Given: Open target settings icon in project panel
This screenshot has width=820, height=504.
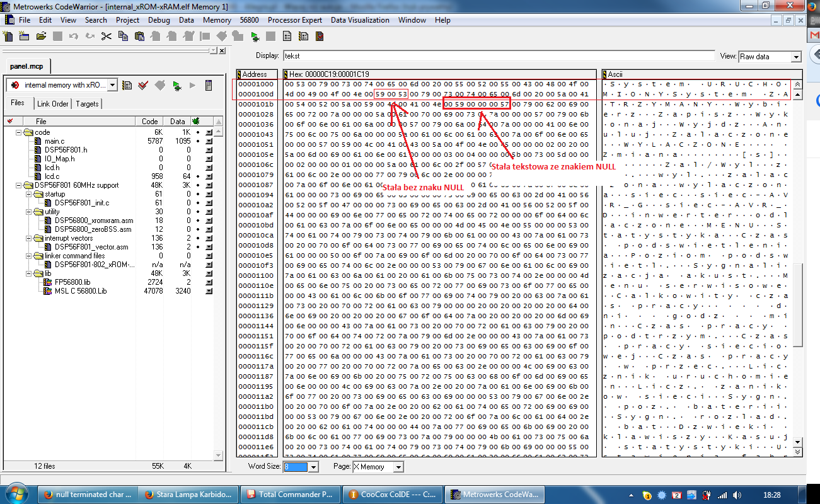Looking at the screenshot, I should coord(127,85).
